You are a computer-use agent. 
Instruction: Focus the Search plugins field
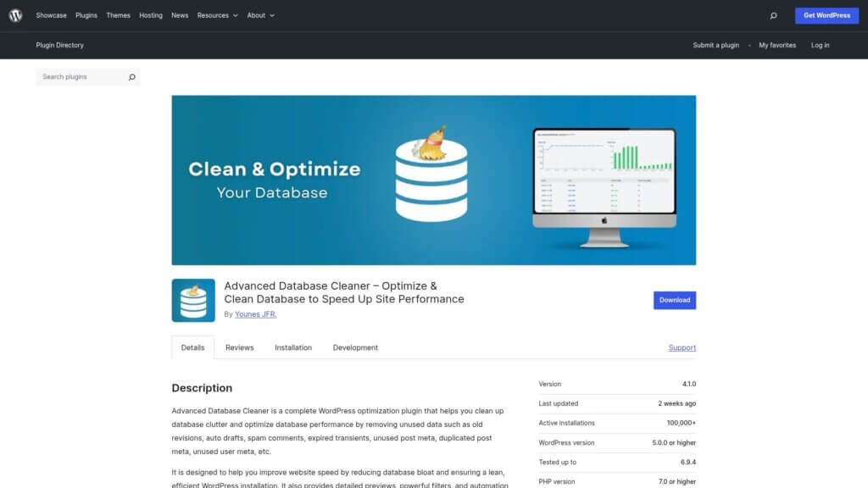pos(81,77)
